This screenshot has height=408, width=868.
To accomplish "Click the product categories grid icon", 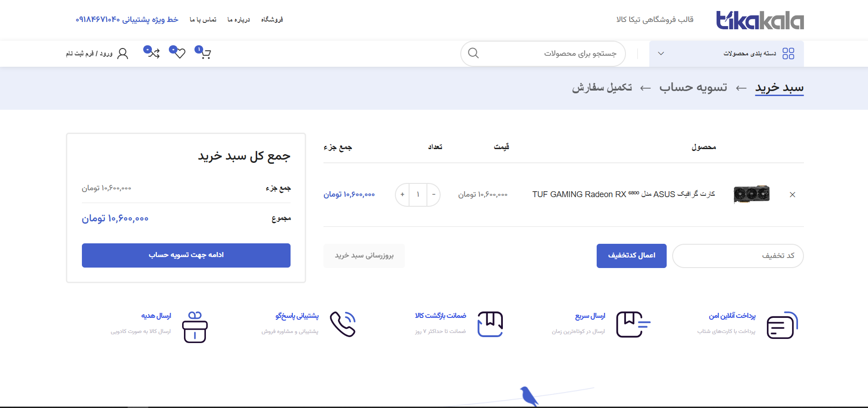I will [788, 54].
